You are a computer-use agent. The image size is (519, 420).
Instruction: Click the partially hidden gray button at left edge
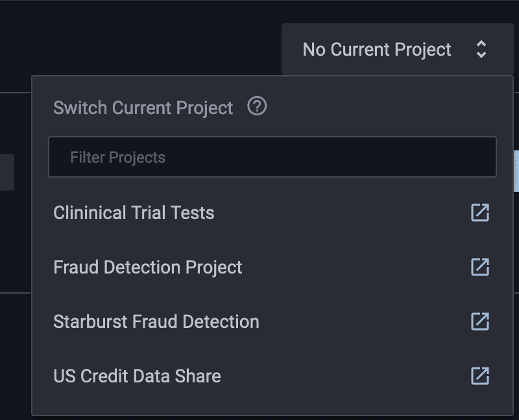[7, 172]
